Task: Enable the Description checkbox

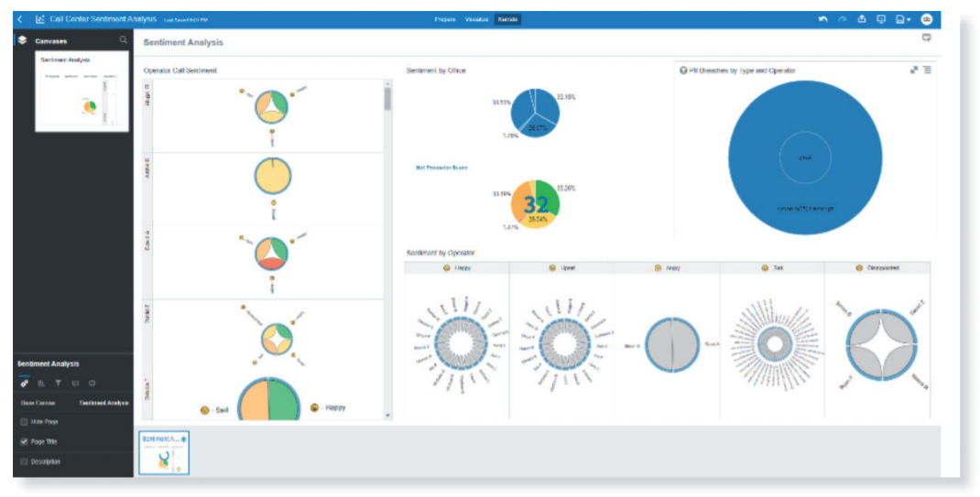Action: pos(25,461)
